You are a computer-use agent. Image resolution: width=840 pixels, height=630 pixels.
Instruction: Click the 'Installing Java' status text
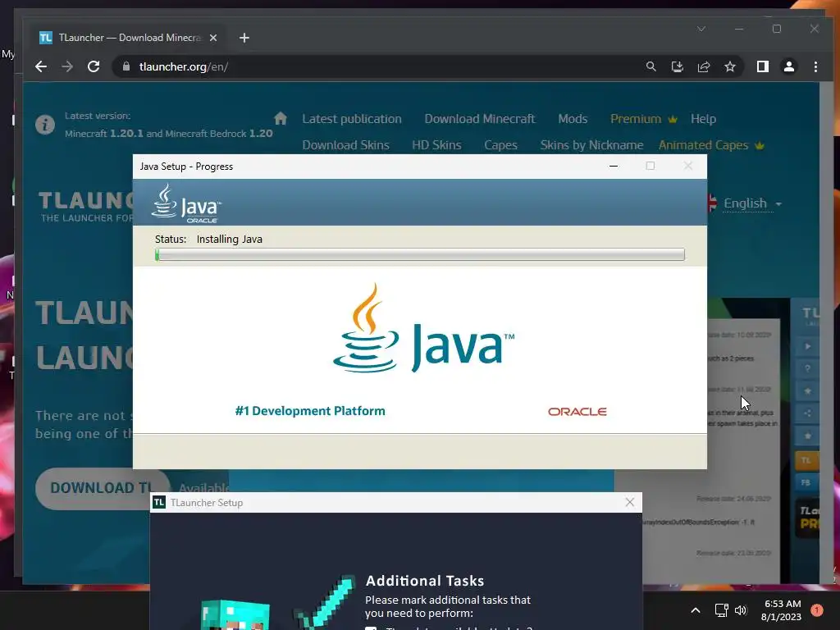coord(230,239)
